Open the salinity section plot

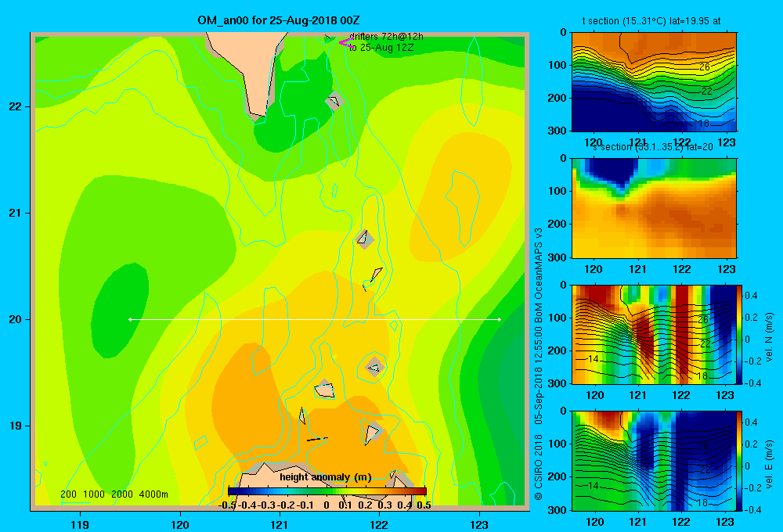[654, 208]
